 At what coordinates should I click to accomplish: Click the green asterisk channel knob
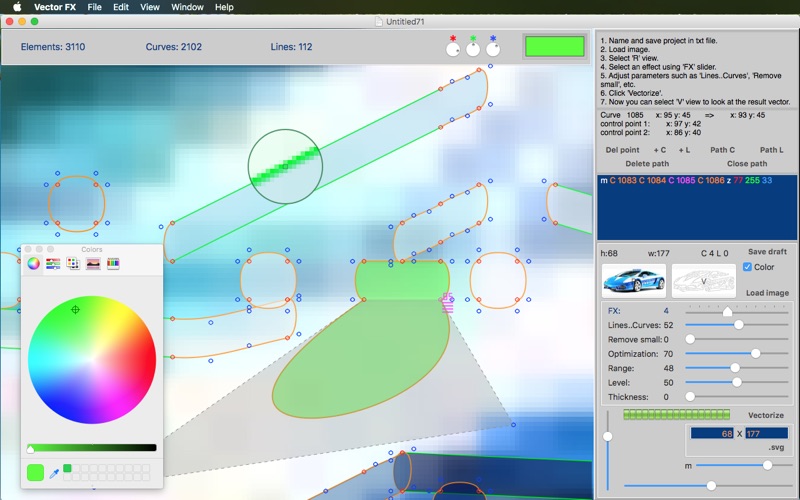click(473, 49)
